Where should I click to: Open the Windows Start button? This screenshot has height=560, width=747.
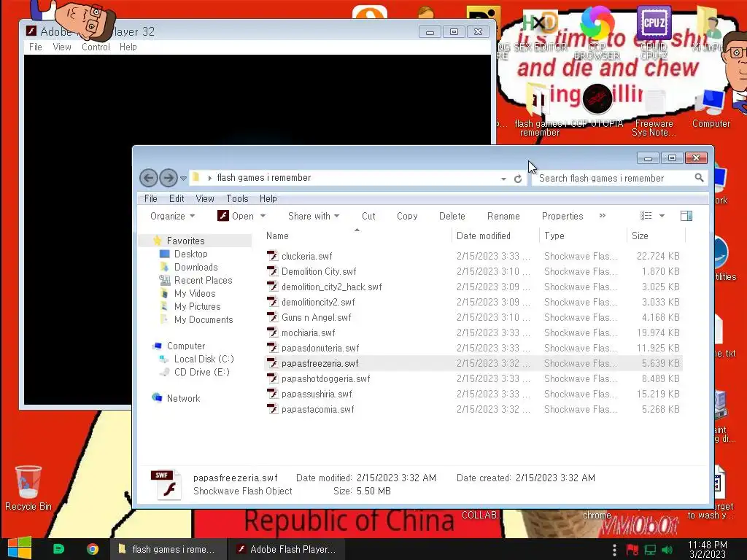pos(20,548)
